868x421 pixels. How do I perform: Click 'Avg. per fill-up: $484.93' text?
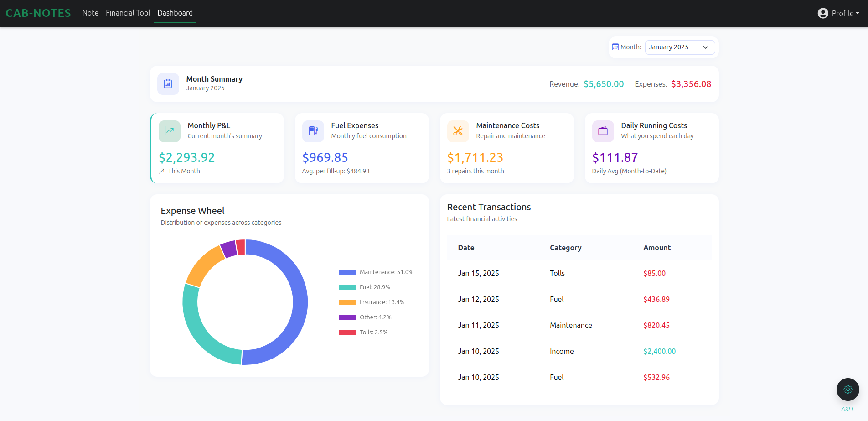(336, 171)
